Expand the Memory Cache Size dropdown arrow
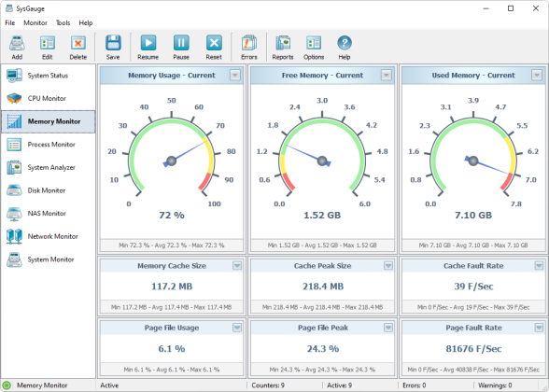The width and height of the screenshot is (549, 392). coord(237,266)
